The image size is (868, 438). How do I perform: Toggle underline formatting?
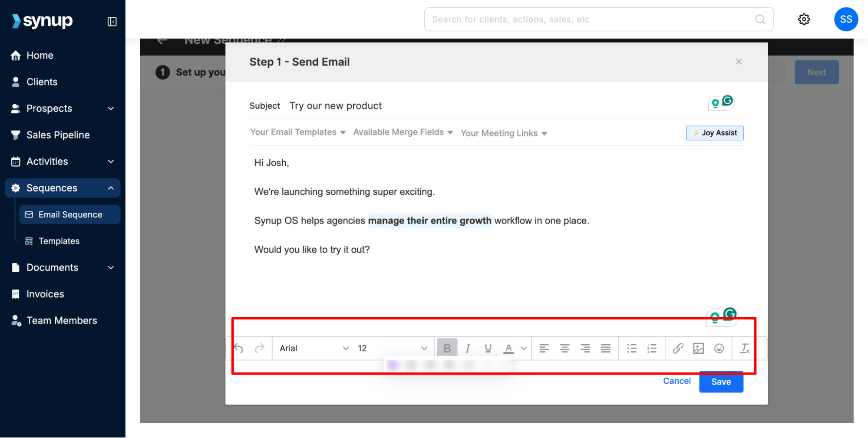click(488, 348)
